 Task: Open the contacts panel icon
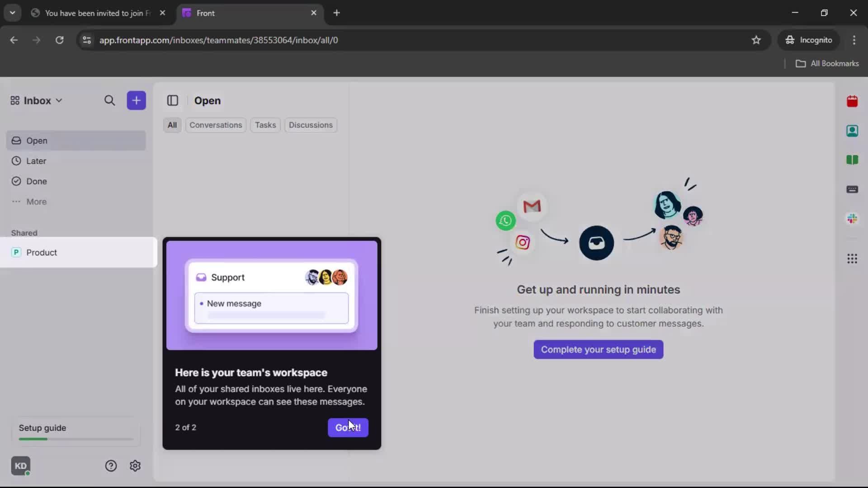click(853, 131)
